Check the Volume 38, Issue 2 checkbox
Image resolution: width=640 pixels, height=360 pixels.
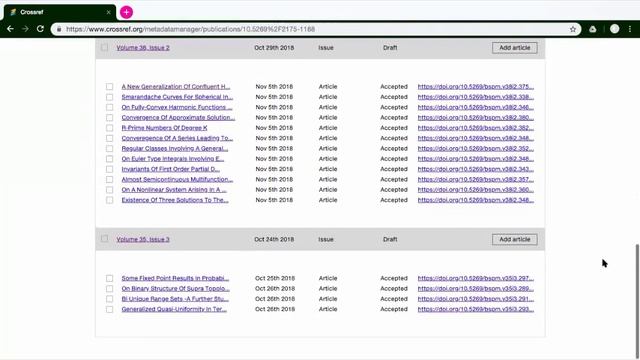point(104,47)
